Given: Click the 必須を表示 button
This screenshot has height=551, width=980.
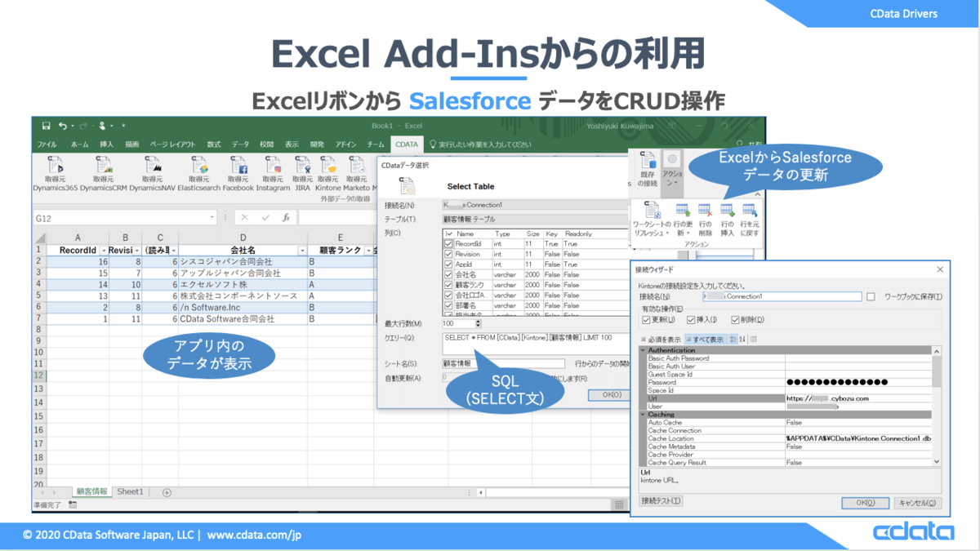Looking at the screenshot, I should [661, 339].
